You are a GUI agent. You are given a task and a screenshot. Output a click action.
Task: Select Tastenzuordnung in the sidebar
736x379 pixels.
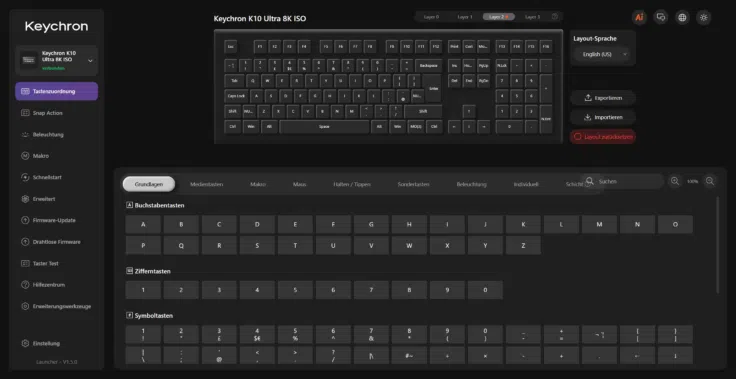[x=57, y=91]
